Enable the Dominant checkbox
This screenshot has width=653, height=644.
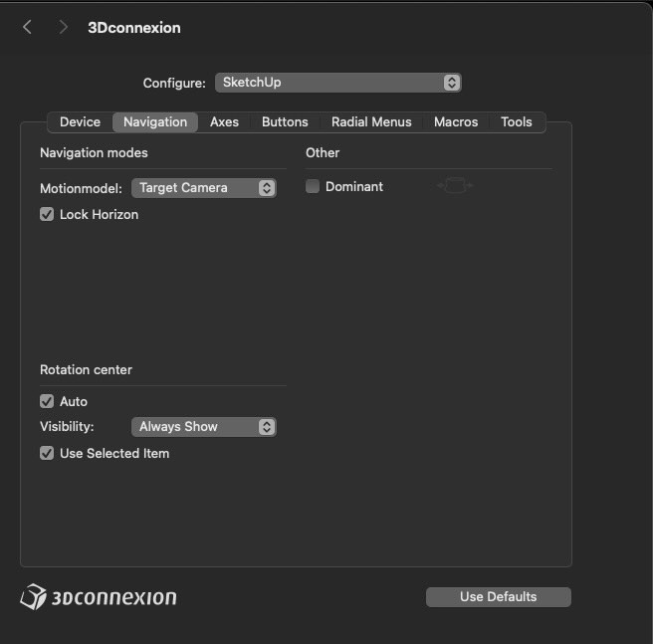pyautogui.click(x=313, y=186)
